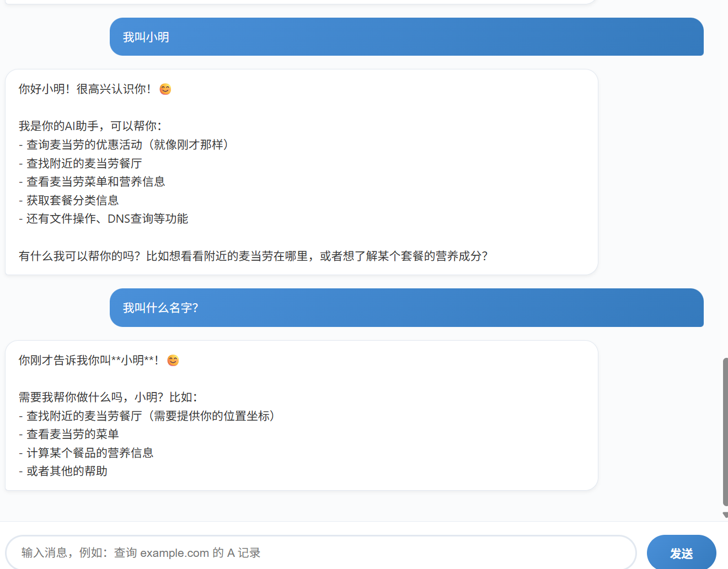Image resolution: width=728 pixels, height=569 pixels.
Task: Click the line 查看麦当劳菜单和营养信息
Action: (x=92, y=182)
